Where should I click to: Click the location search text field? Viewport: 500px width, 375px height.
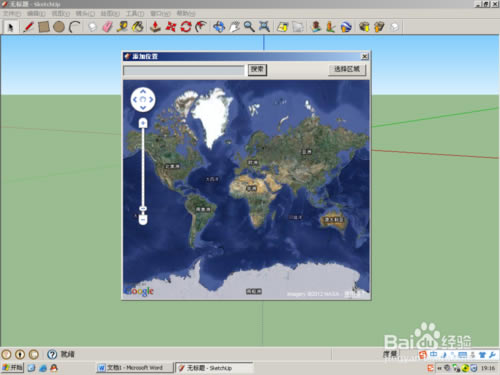pyautogui.click(x=184, y=70)
